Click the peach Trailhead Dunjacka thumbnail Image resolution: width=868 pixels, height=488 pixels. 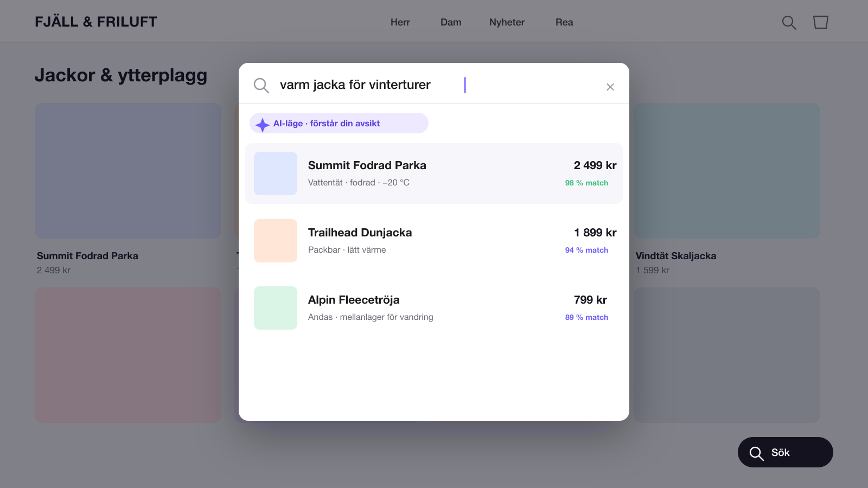pos(276,241)
